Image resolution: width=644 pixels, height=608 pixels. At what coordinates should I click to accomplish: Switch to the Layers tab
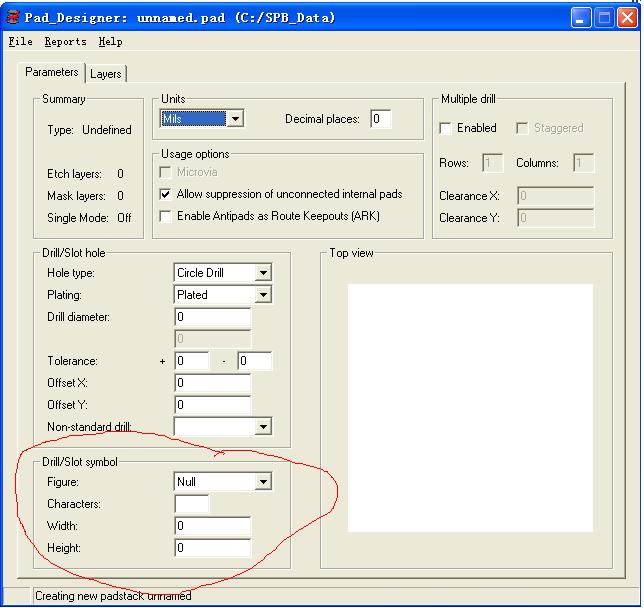(106, 74)
